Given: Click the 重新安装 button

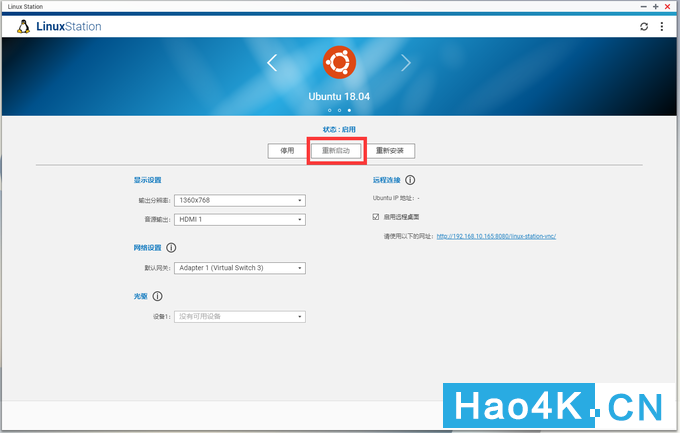Looking at the screenshot, I should click(390, 151).
